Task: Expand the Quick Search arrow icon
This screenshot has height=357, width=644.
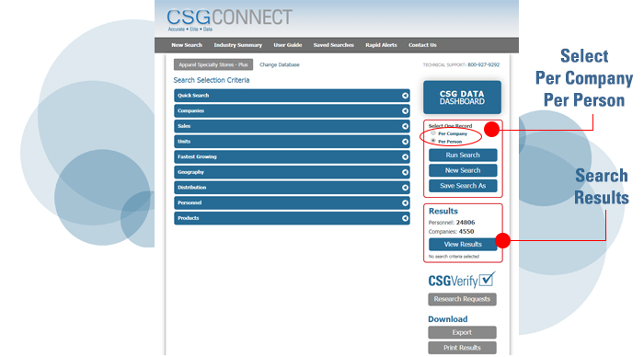Action: click(405, 96)
